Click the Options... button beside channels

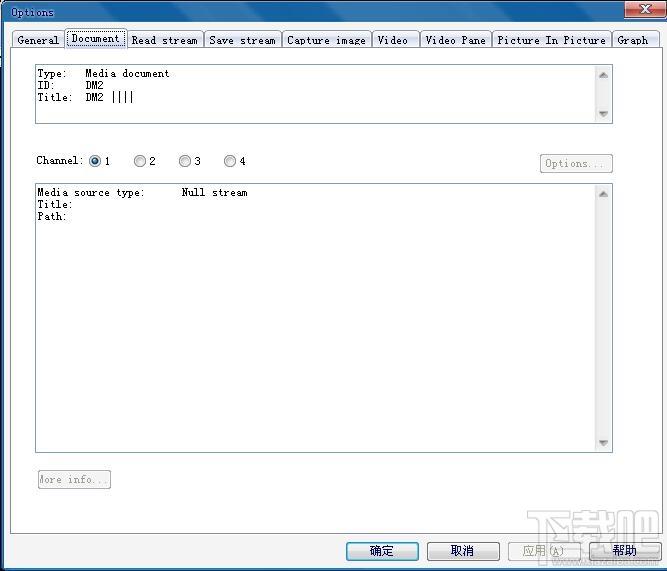coord(576,163)
